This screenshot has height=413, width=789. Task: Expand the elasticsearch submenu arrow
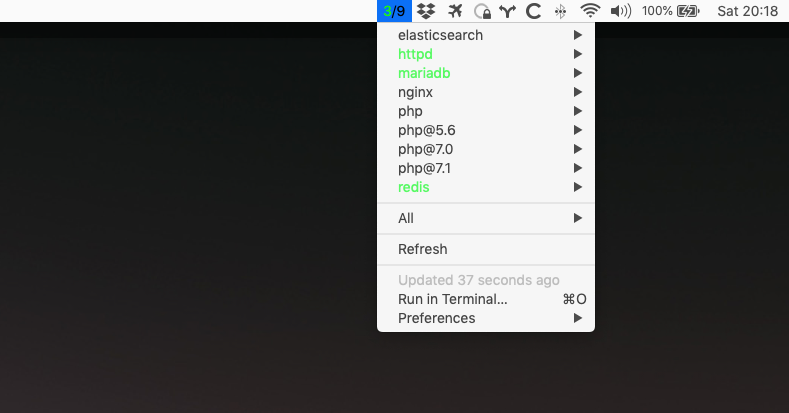[x=578, y=35]
